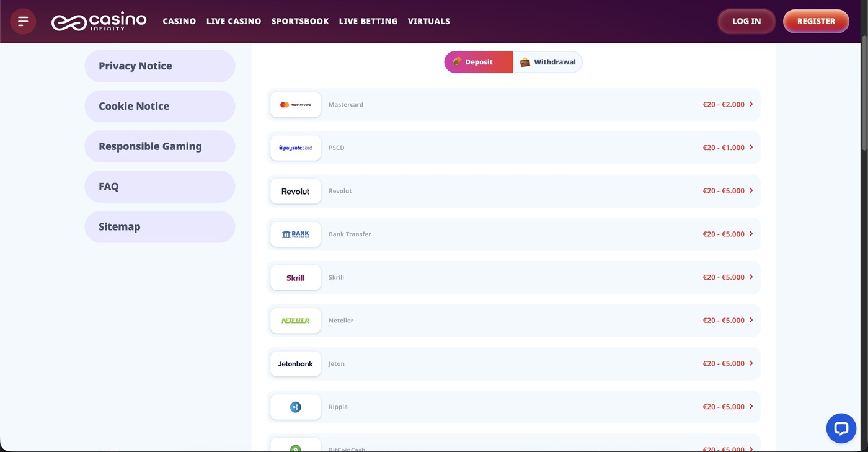Click the Log In button
This screenshot has height=452, width=868.
(746, 21)
